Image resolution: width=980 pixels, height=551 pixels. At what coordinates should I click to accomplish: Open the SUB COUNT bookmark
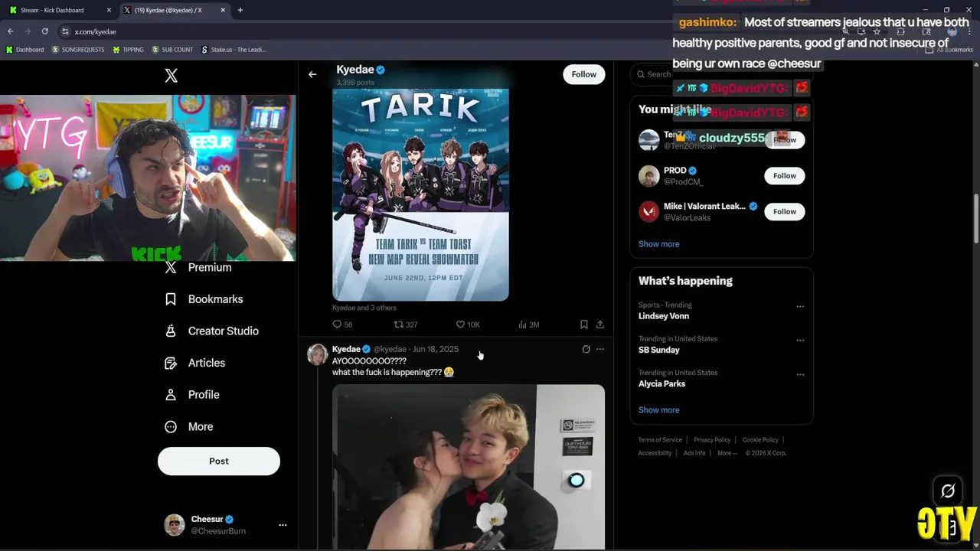(172, 50)
